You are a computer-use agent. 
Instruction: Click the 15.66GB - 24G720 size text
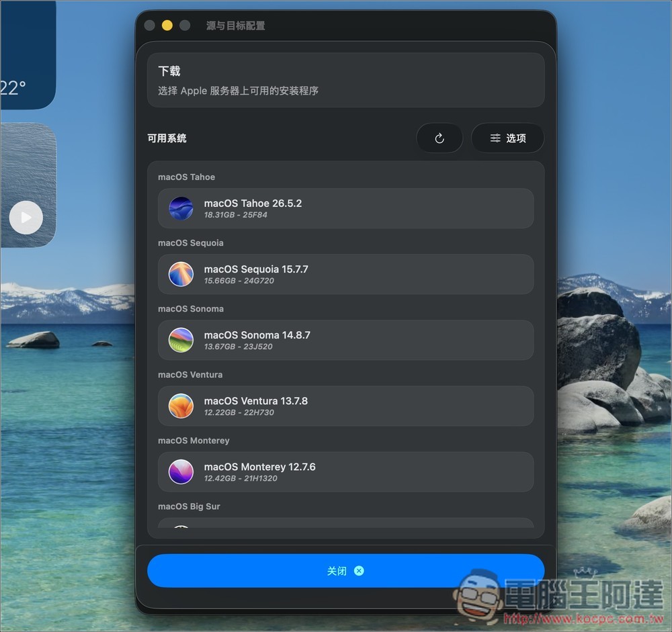pos(239,281)
